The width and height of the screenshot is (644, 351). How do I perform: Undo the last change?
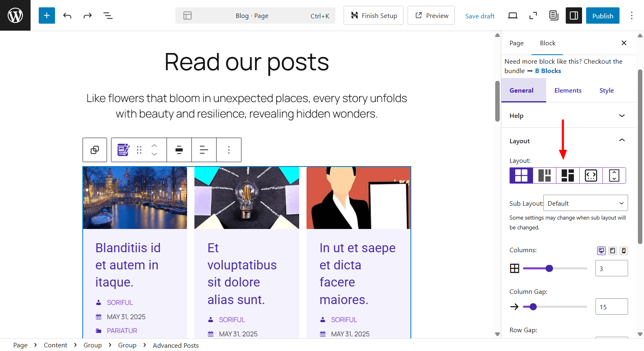point(67,16)
